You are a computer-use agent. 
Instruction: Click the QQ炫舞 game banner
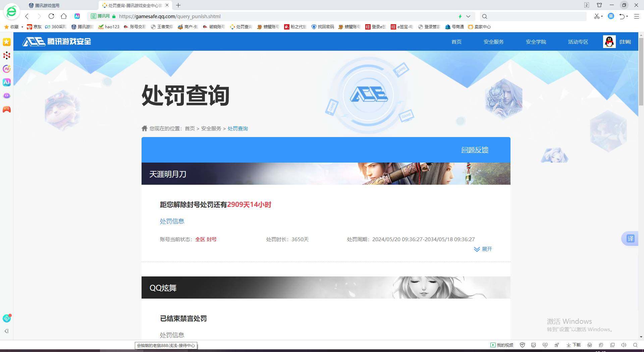326,288
